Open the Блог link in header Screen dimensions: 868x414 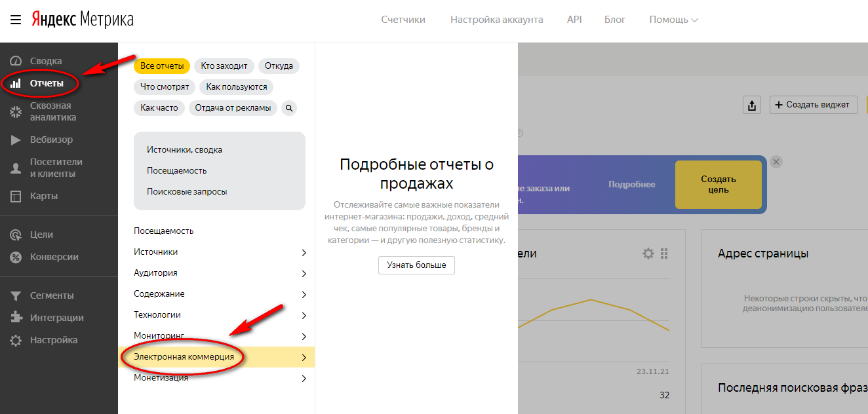pyautogui.click(x=615, y=20)
